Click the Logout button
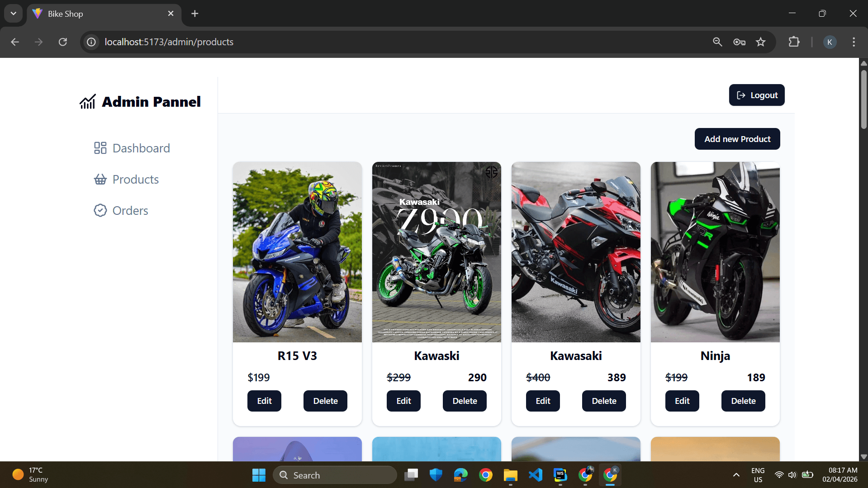 [x=757, y=95]
